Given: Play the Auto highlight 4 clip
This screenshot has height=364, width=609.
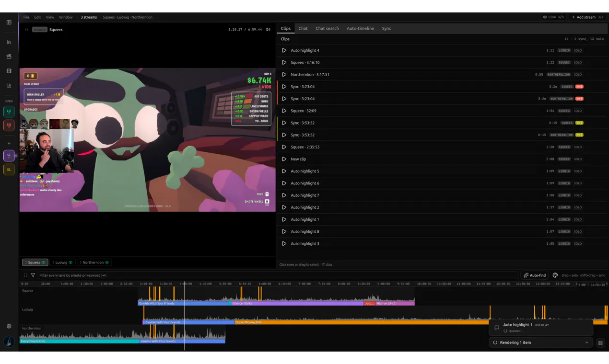Looking at the screenshot, I should click(284, 50).
